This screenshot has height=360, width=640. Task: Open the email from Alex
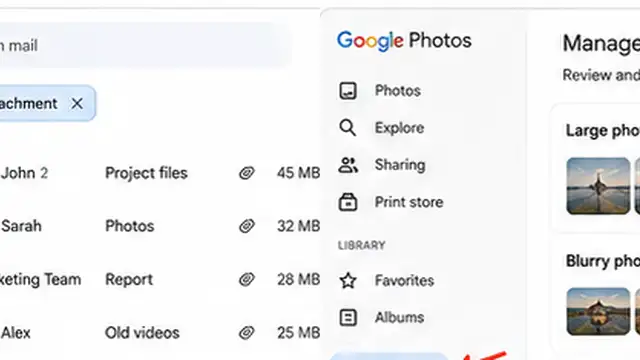point(16,333)
